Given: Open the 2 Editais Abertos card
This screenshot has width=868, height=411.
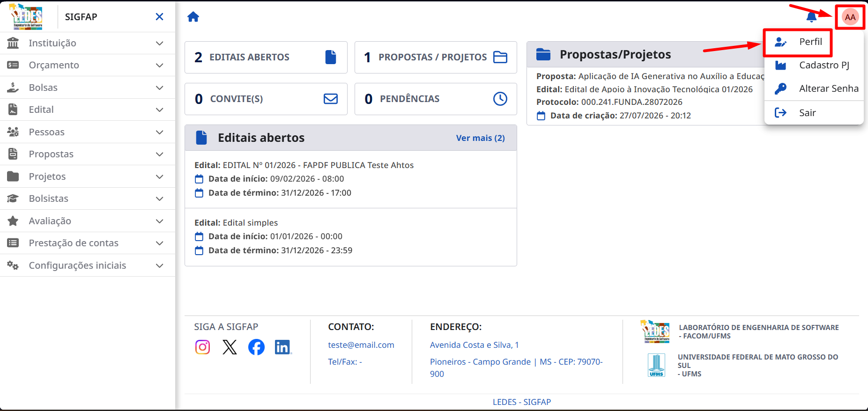Looking at the screenshot, I should pyautogui.click(x=266, y=57).
